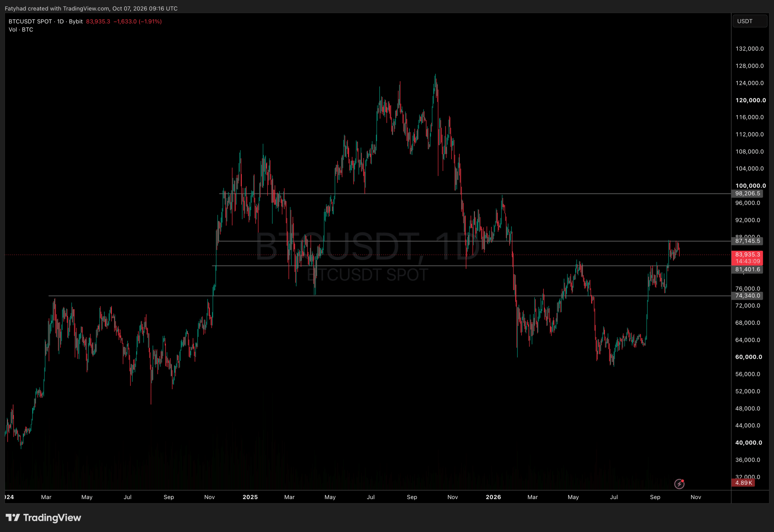Open the USDT currency selector
Screen dimensions: 774x532
point(750,21)
